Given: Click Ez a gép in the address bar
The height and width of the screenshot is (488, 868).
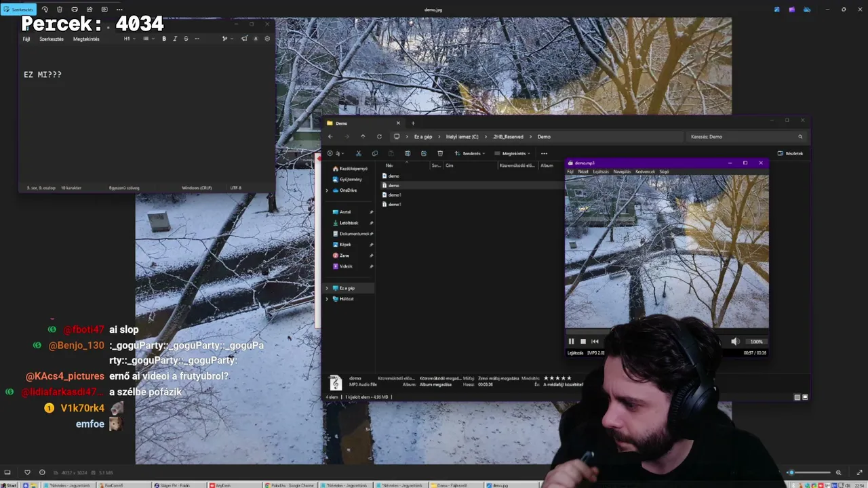Looking at the screenshot, I should click(423, 137).
